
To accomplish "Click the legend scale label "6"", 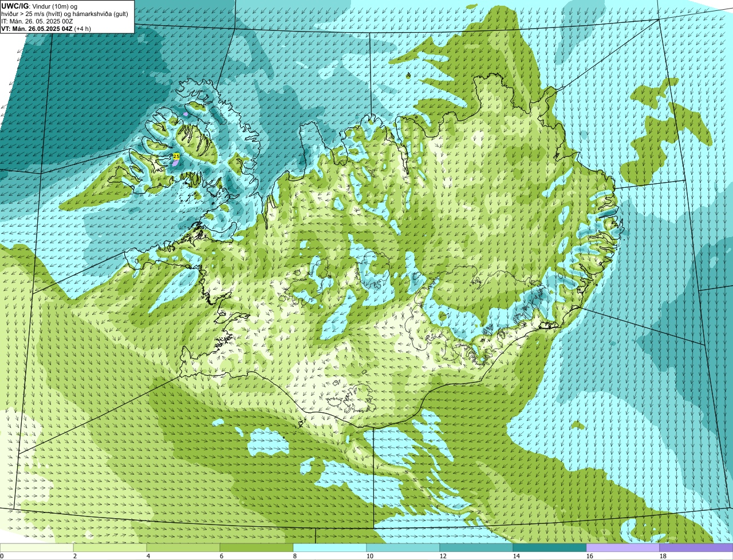I will pyautogui.click(x=222, y=556).
